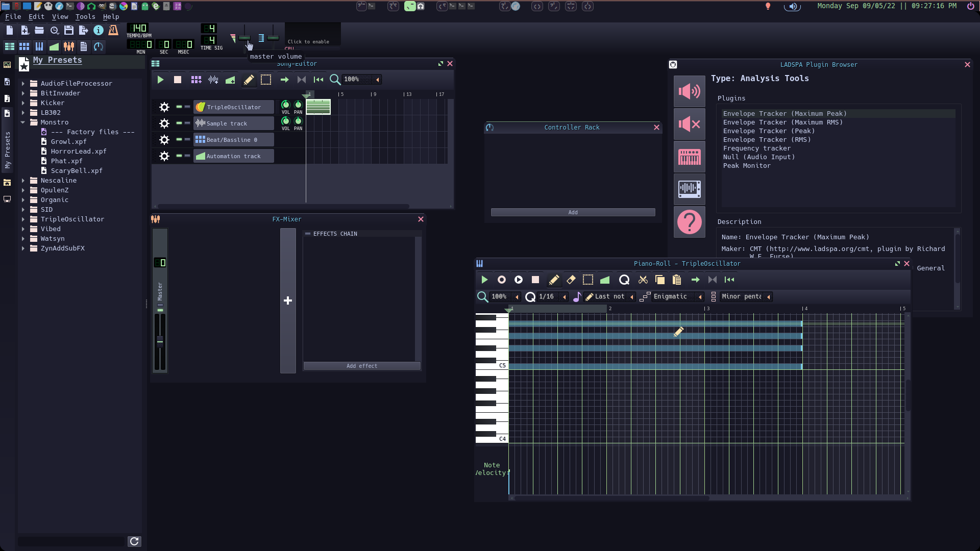The image size is (980, 551).
Task: Open project notes from main toolbar
Action: coord(84,46)
